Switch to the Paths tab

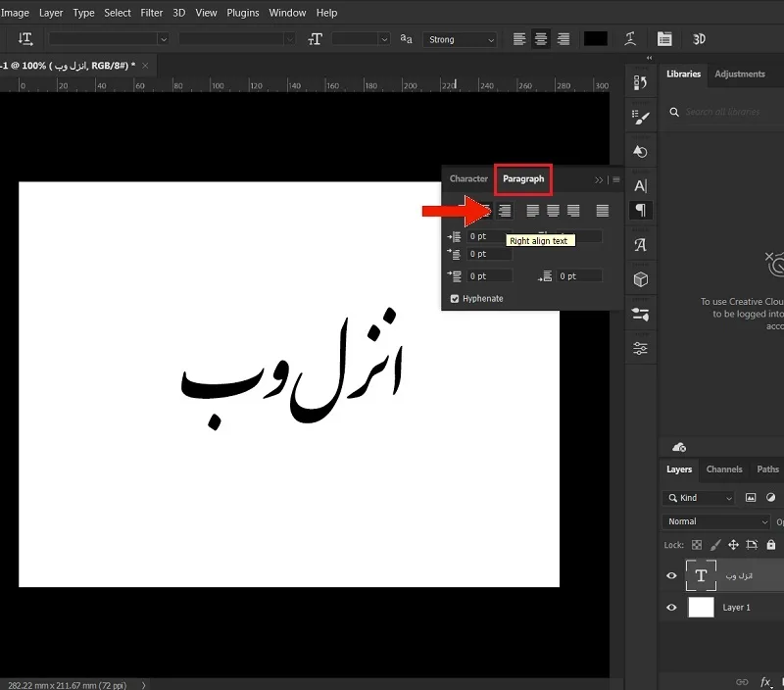pos(767,469)
